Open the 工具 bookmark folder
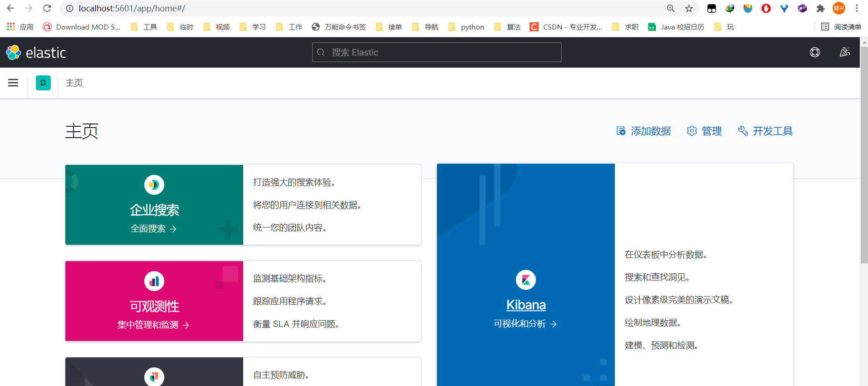The height and width of the screenshot is (386, 868). click(x=144, y=27)
